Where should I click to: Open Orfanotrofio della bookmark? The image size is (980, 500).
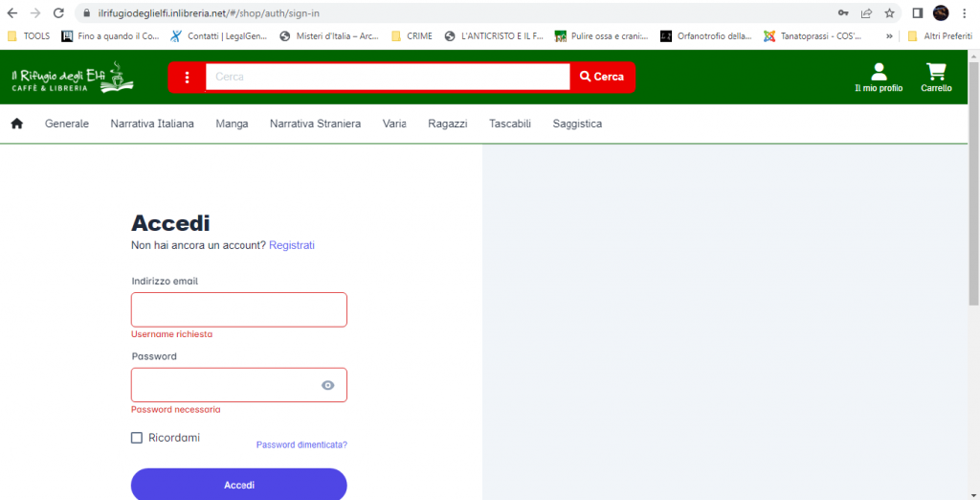tap(706, 36)
